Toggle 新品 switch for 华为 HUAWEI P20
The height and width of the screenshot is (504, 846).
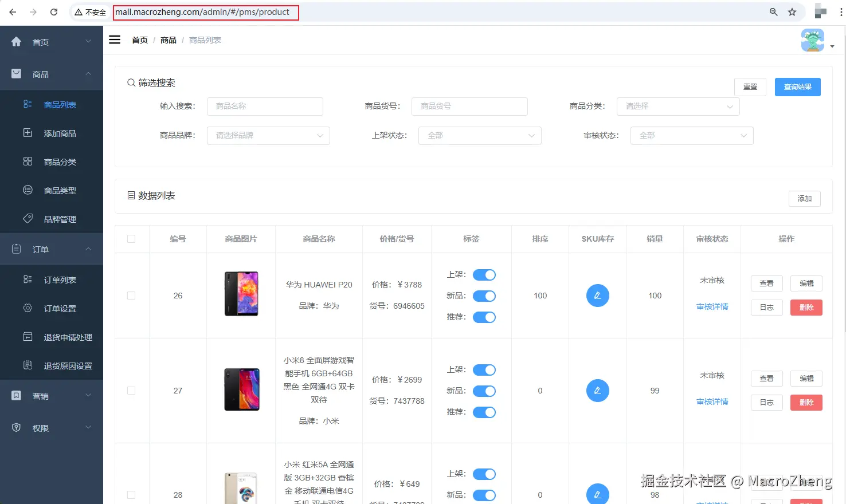(x=484, y=296)
